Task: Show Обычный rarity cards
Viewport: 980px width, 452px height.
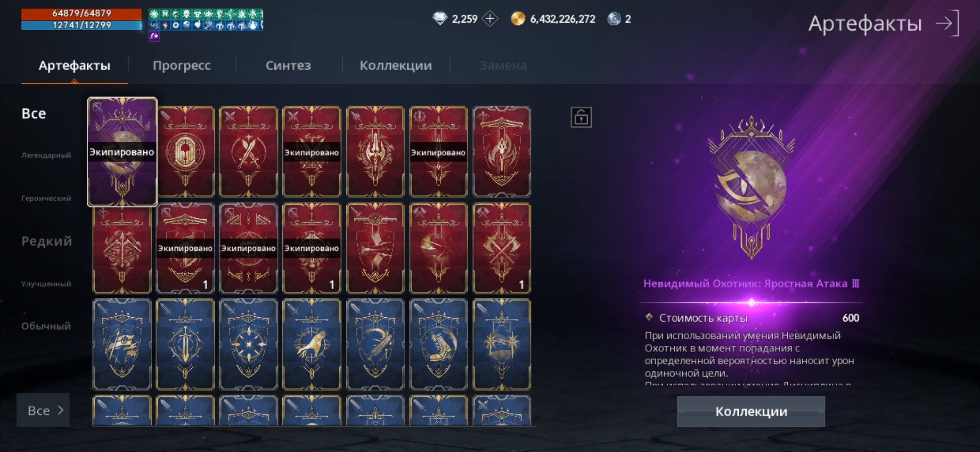Action: 46,326
